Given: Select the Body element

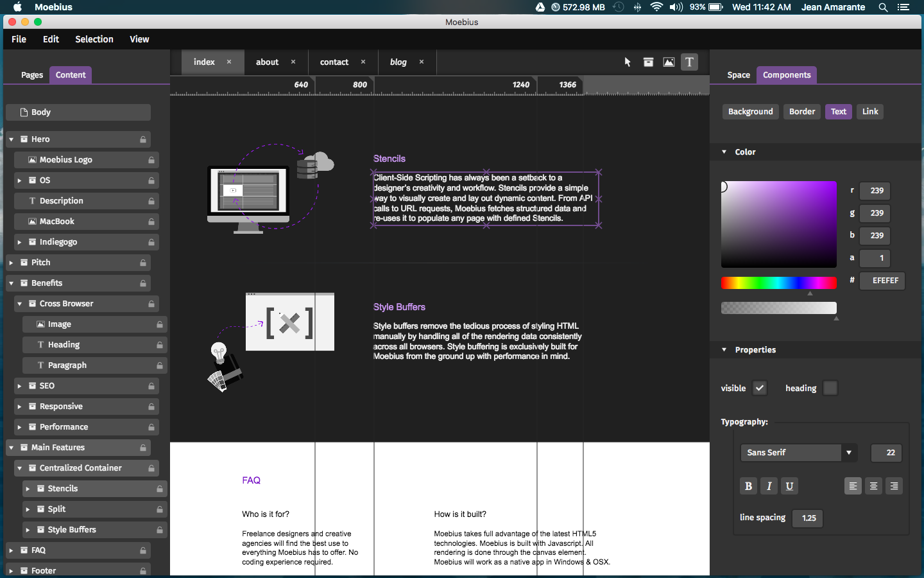Looking at the screenshot, I should coord(78,112).
